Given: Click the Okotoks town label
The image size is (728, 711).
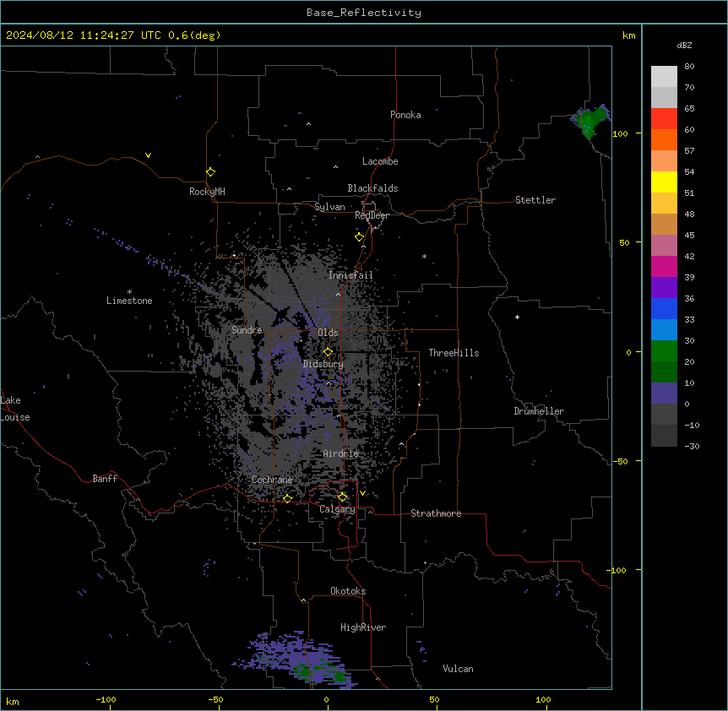Looking at the screenshot, I should pyautogui.click(x=348, y=591).
